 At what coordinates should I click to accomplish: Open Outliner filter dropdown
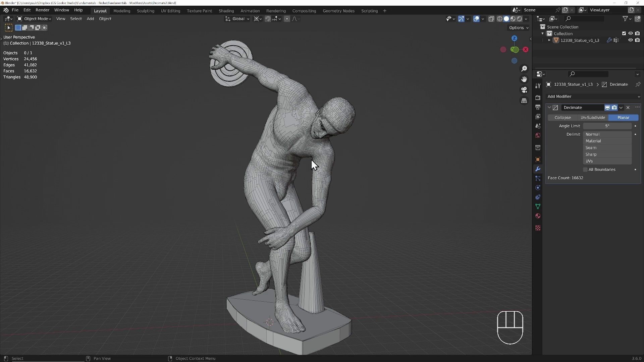point(627,19)
